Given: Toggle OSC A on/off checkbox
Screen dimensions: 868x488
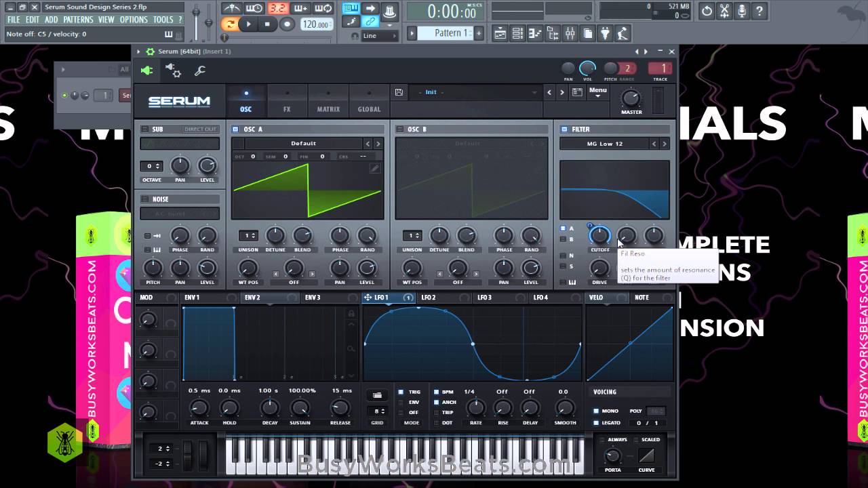Looking at the screenshot, I should click(235, 129).
